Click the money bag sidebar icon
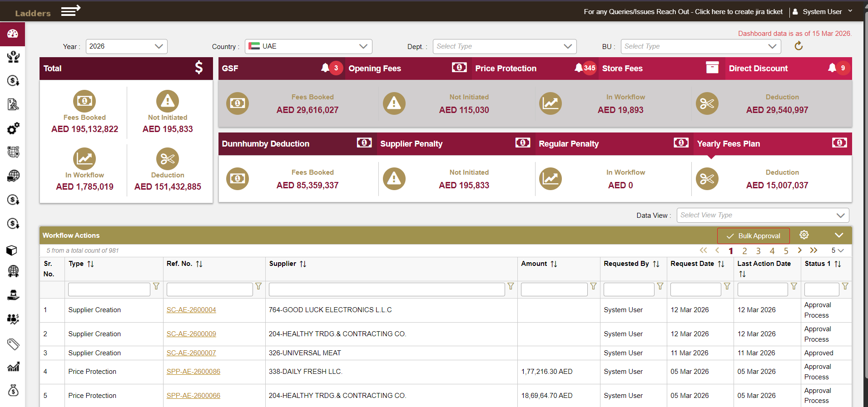The width and height of the screenshot is (868, 407). pyautogui.click(x=13, y=390)
